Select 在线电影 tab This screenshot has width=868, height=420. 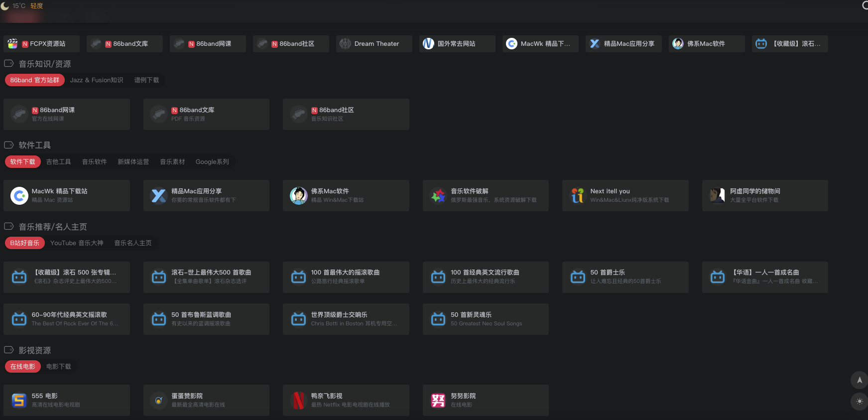(x=23, y=367)
